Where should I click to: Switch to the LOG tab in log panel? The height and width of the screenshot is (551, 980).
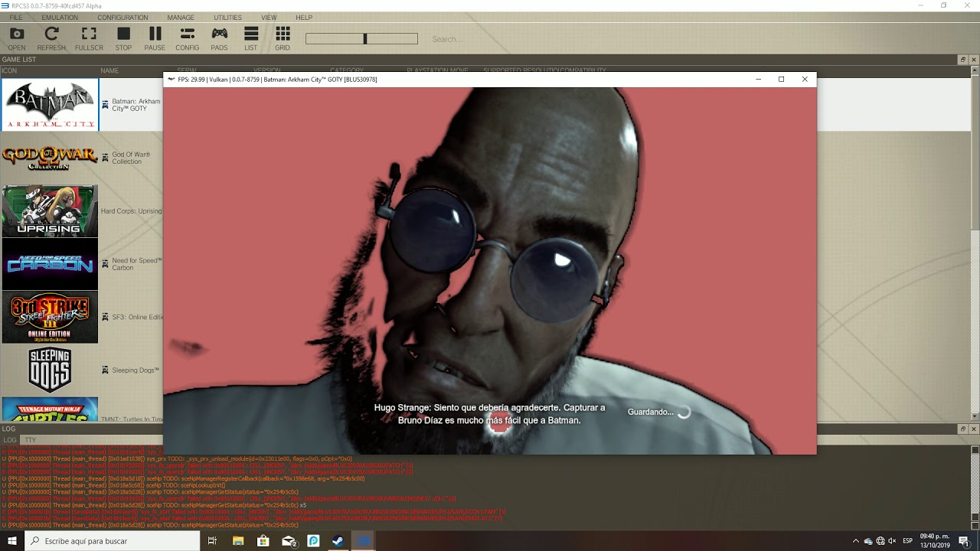point(10,440)
